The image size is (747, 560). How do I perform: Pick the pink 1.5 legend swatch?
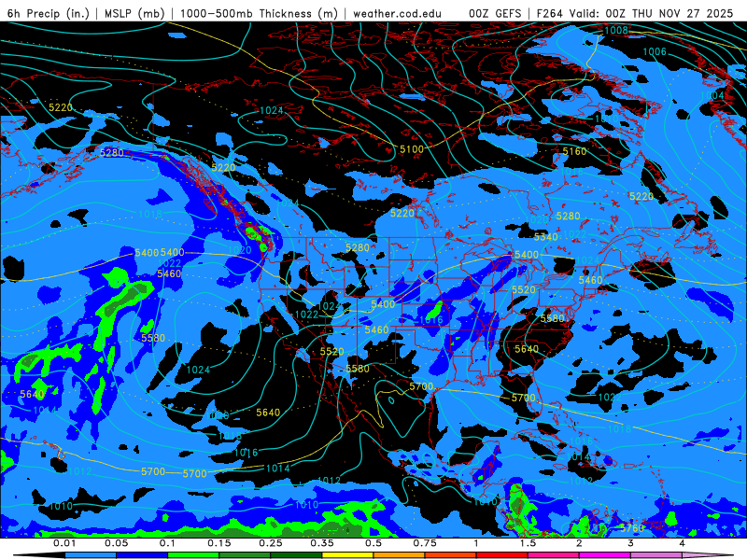pyautogui.click(x=554, y=555)
